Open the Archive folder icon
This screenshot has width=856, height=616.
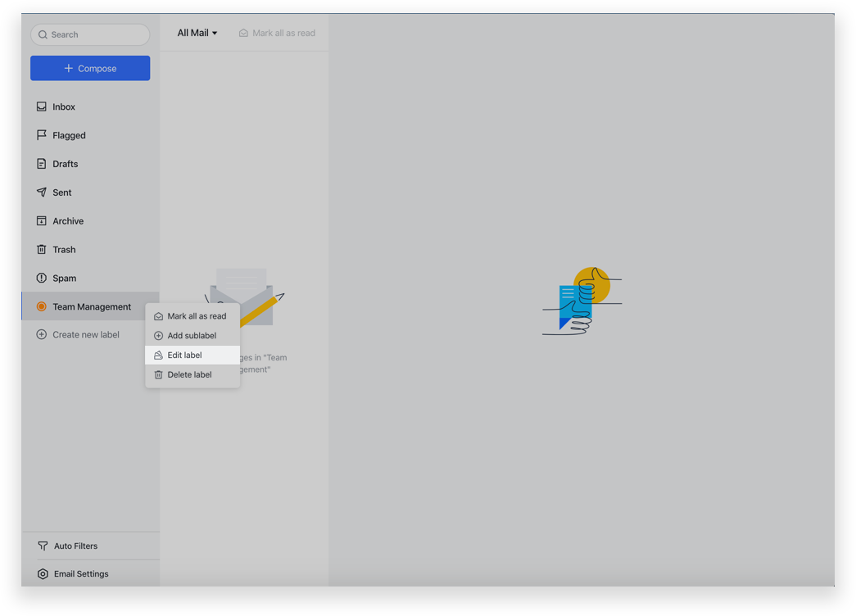[40, 220]
